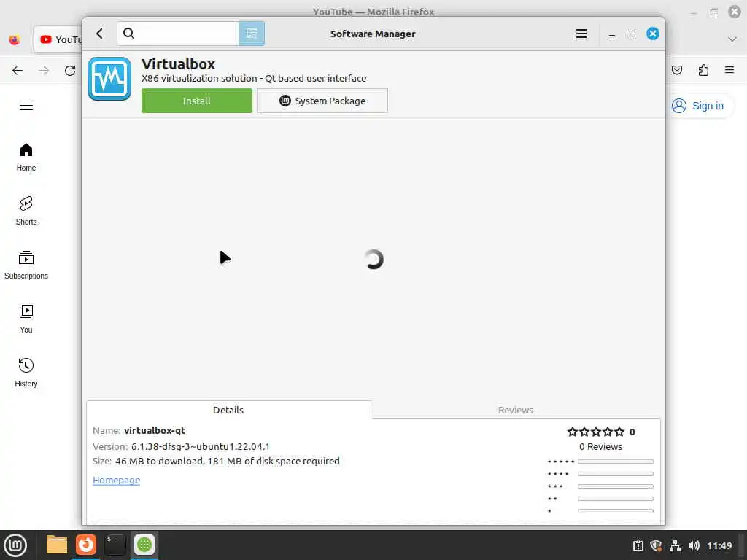This screenshot has height=560, width=747.
Task: Open update manager shield tray icon
Action: pyautogui.click(x=657, y=545)
